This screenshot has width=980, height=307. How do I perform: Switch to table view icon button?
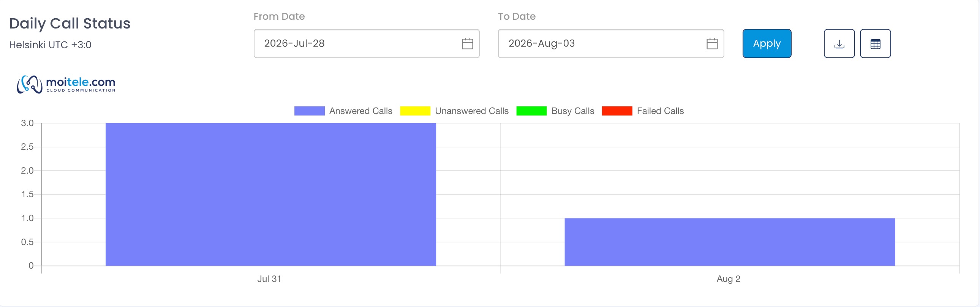point(875,43)
